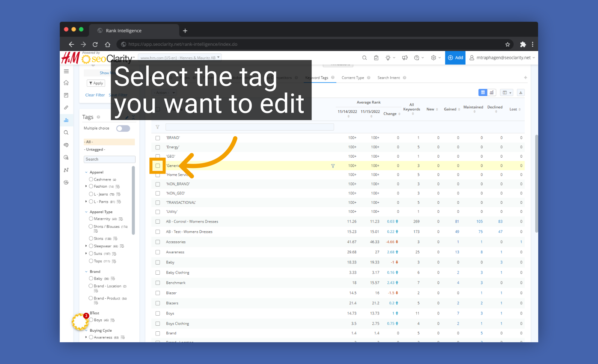Open the link chain icon in sidebar
Viewport: 598px width, 364px height.
pos(66,108)
